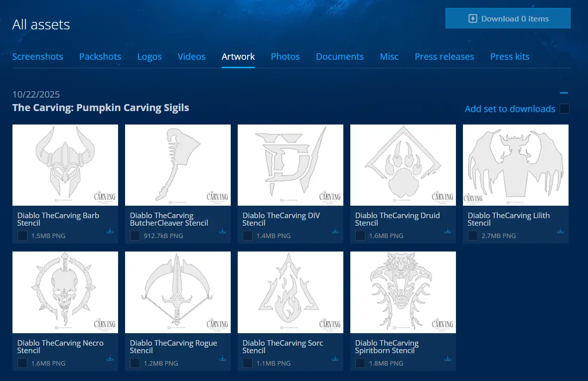
Task: Download the Barb Stencil via its download icon
Action: [110, 231]
